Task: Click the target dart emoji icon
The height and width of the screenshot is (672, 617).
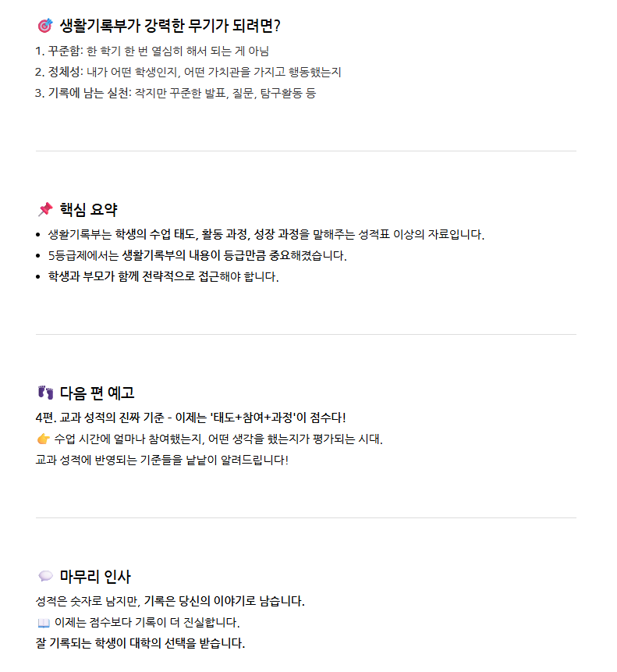Action: pyautogui.click(x=45, y=26)
